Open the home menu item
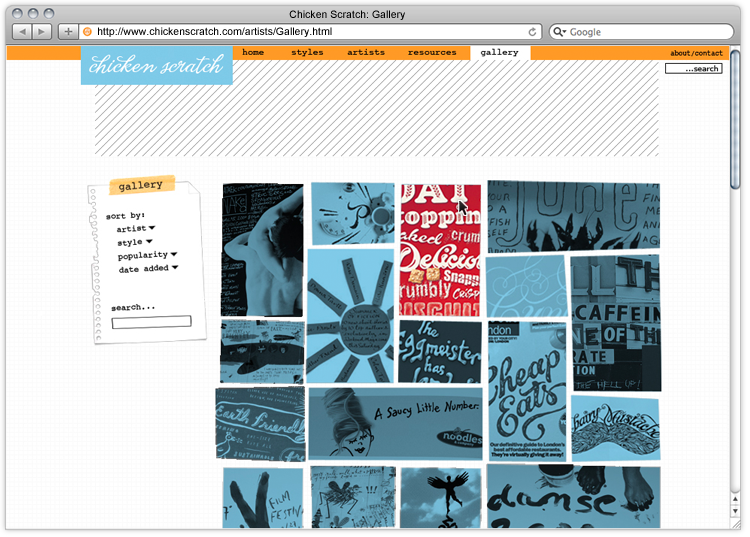Screen dimensions: 750x537 (253, 52)
